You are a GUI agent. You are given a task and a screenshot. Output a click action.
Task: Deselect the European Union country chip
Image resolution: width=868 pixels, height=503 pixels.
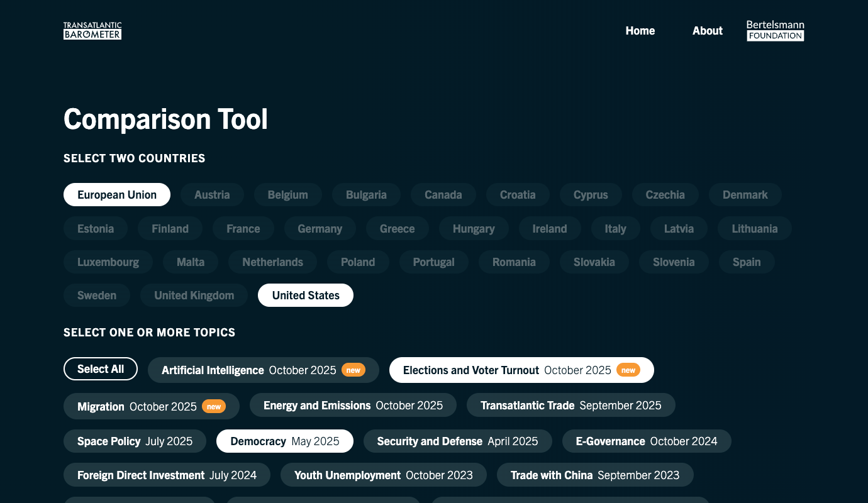(117, 195)
